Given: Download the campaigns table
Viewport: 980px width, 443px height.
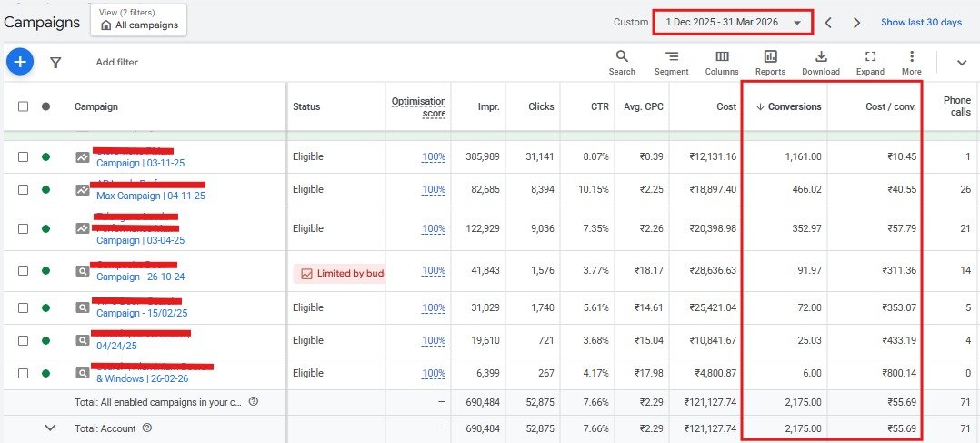Looking at the screenshot, I should click(x=821, y=62).
